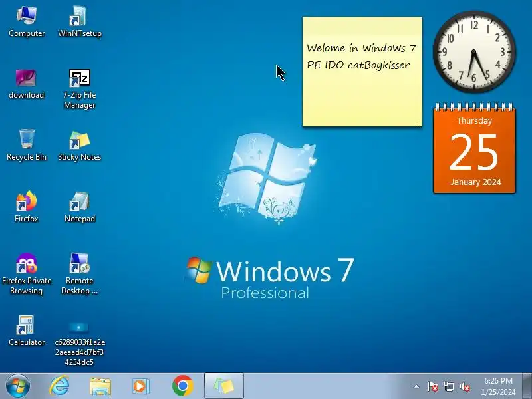Select the Firefox Private Browsing shortcut
Image resolution: width=532 pixels, height=399 pixels.
pos(27,274)
